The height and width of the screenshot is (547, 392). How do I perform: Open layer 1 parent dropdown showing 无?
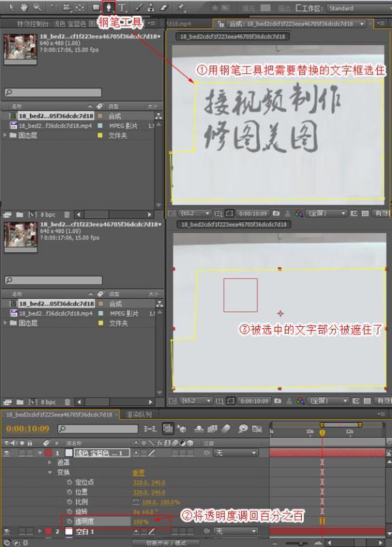[x=236, y=453]
